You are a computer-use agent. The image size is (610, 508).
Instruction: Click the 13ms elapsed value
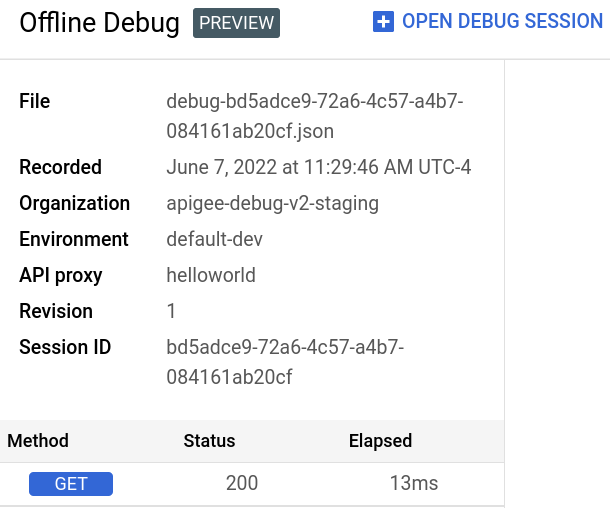[414, 484]
